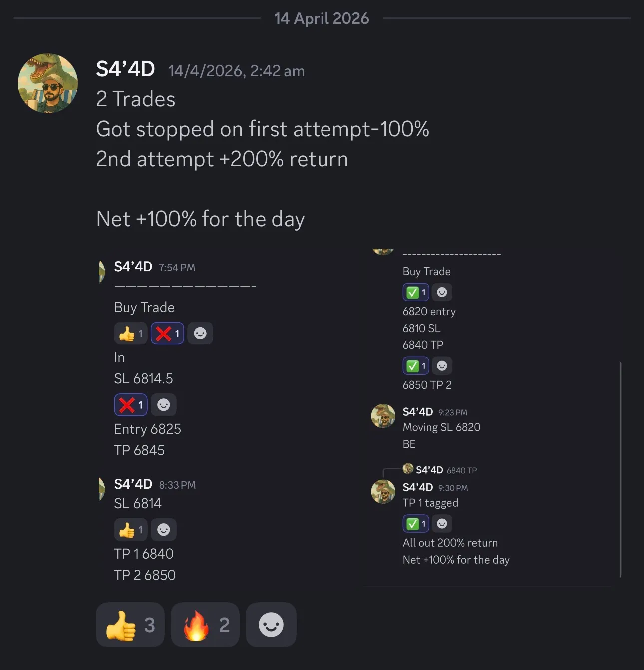Open emoji picker next to 'Entry 6825'
Screen dimensions: 644x670
pyautogui.click(x=164, y=405)
